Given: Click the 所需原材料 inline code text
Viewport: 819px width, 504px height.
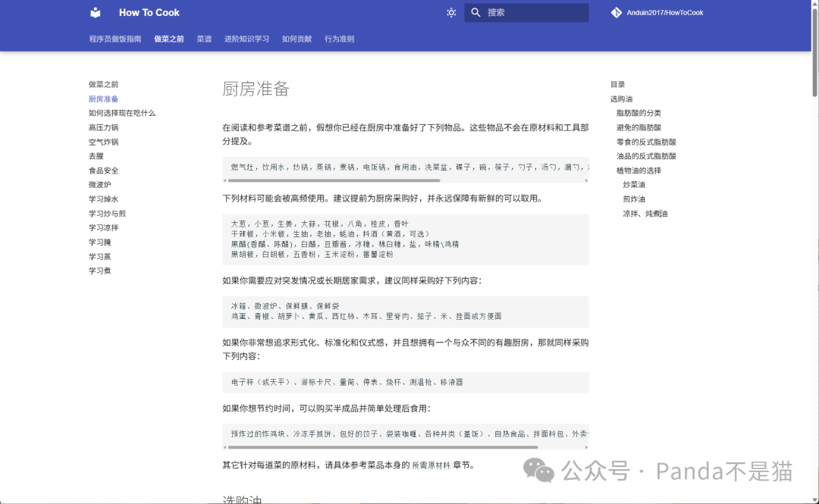Looking at the screenshot, I should click(x=431, y=465).
